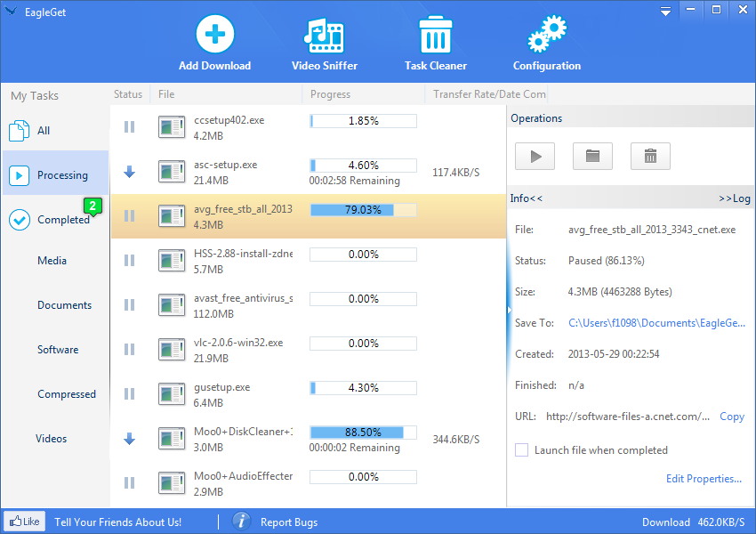Open the title bar dropdown menu arrow
Image resolution: width=756 pixels, height=534 pixels.
(x=665, y=11)
